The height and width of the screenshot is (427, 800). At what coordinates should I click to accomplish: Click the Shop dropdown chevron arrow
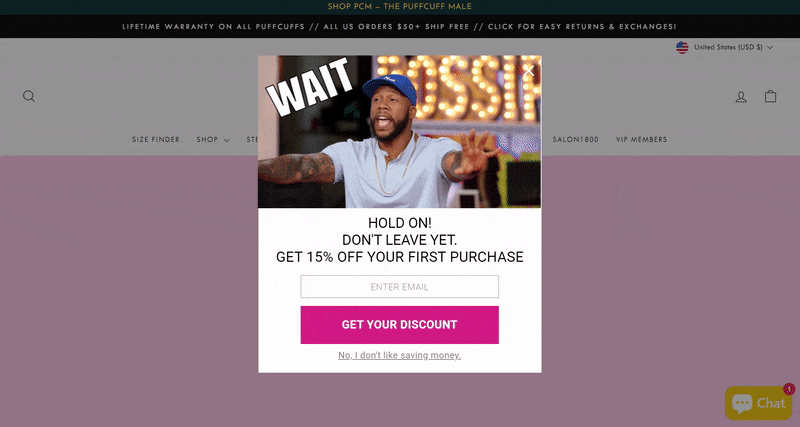point(226,140)
